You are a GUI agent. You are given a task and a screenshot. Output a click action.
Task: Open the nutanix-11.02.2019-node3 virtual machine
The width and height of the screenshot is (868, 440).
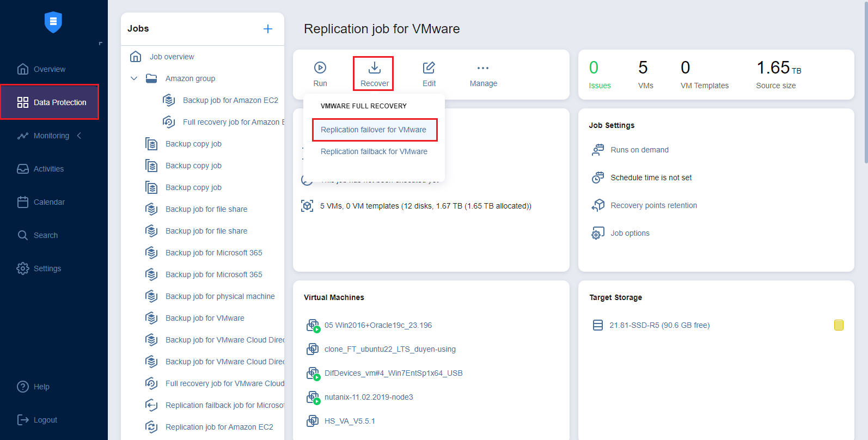coord(369,397)
